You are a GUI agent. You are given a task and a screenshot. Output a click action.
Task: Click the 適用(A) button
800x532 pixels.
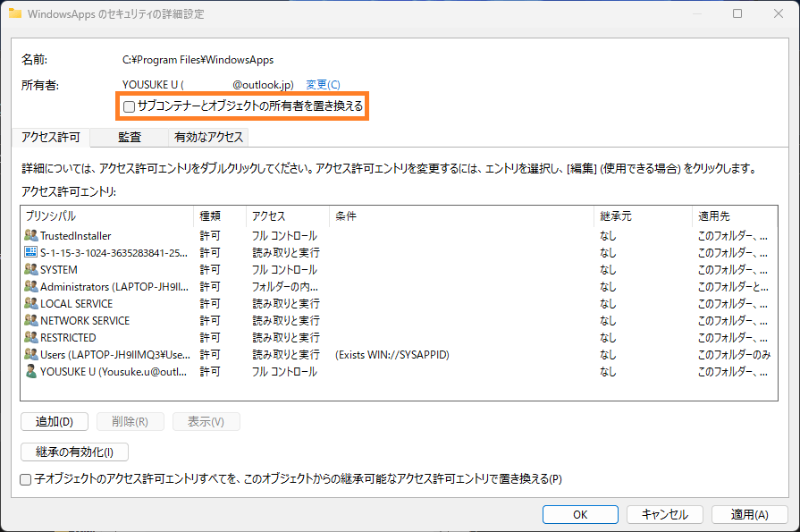coord(749,515)
